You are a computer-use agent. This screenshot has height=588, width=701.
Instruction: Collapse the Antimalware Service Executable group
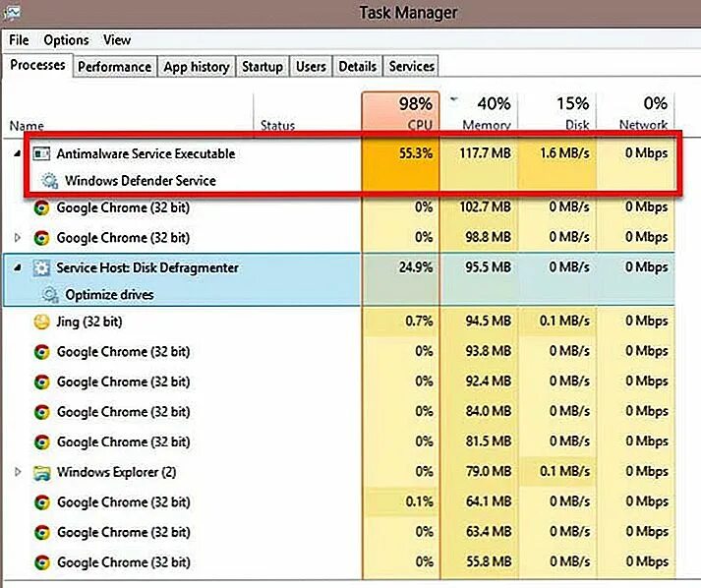(17, 153)
